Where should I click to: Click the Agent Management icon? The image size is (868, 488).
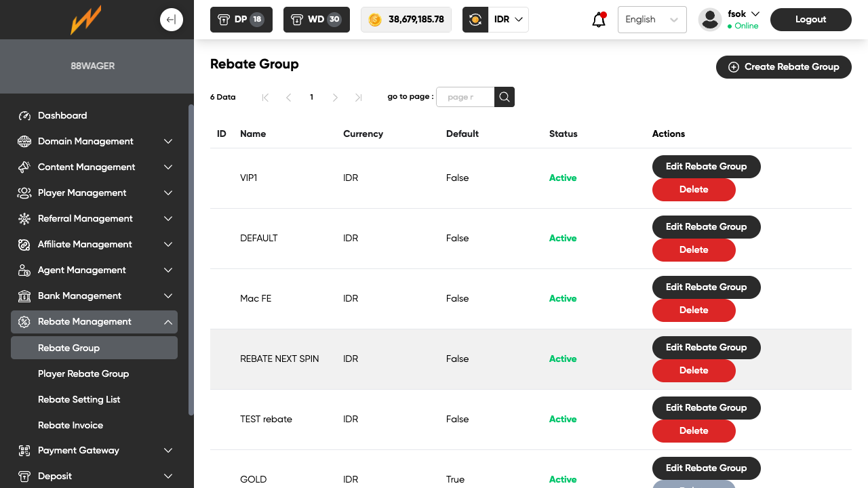[24, 270]
